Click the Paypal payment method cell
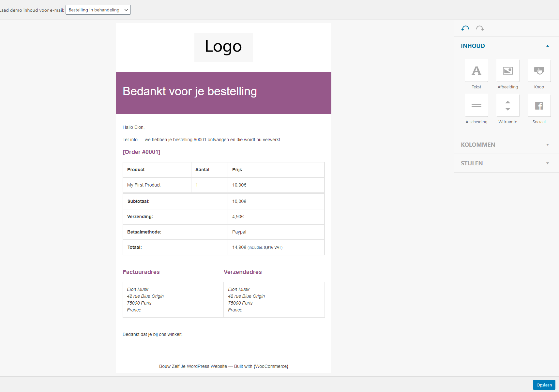This screenshot has height=392, width=559. coord(276,232)
